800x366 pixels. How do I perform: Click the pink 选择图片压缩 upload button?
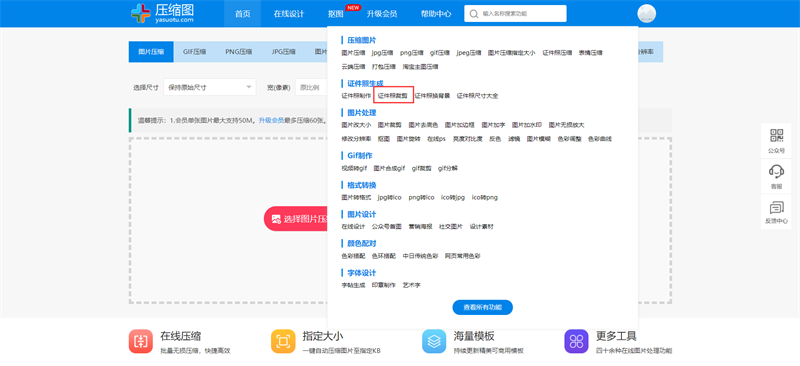coord(296,219)
